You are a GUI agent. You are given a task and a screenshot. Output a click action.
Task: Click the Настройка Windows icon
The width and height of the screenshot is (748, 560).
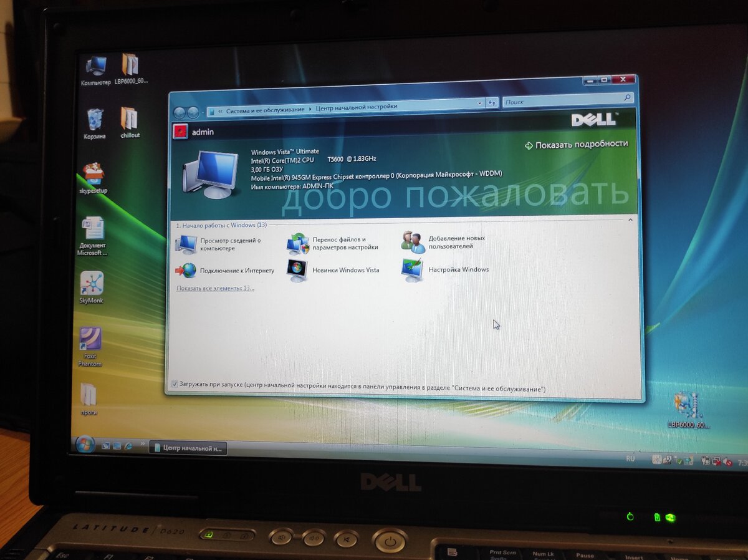point(412,270)
